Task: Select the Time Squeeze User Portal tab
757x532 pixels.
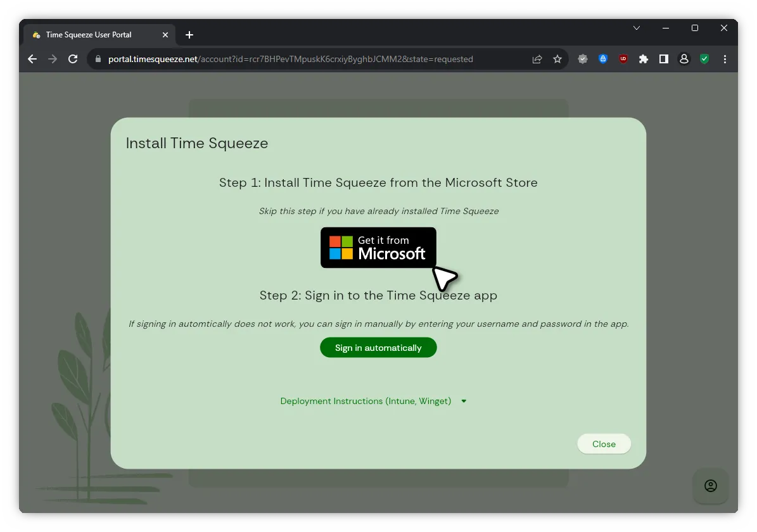Action: [x=89, y=35]
